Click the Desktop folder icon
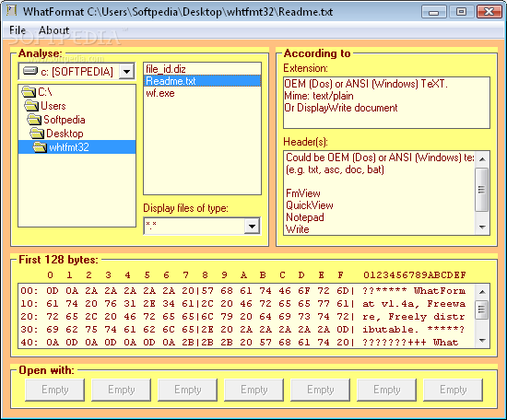Image resolution: width=507 pixels, height=420 pixels. (x=37, y=134)
